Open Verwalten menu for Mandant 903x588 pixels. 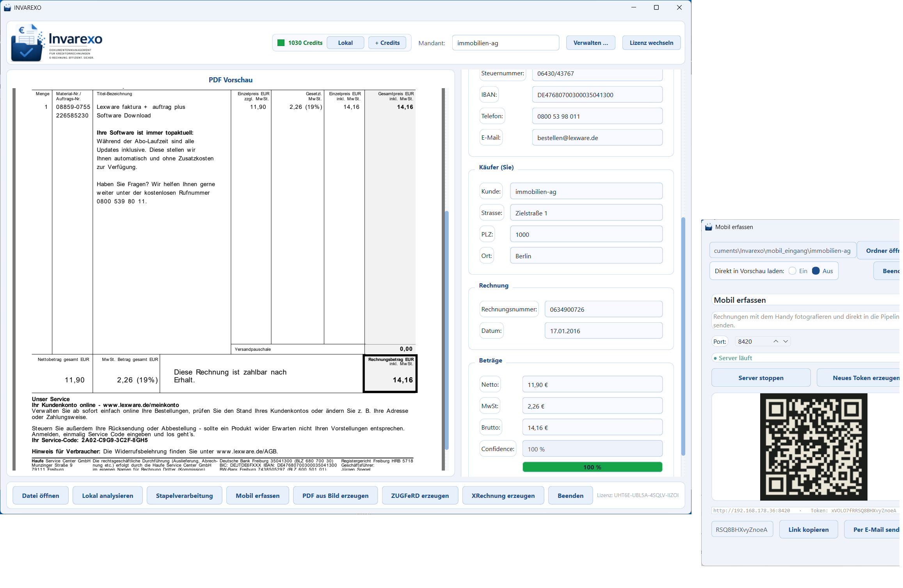pos(590,43)
